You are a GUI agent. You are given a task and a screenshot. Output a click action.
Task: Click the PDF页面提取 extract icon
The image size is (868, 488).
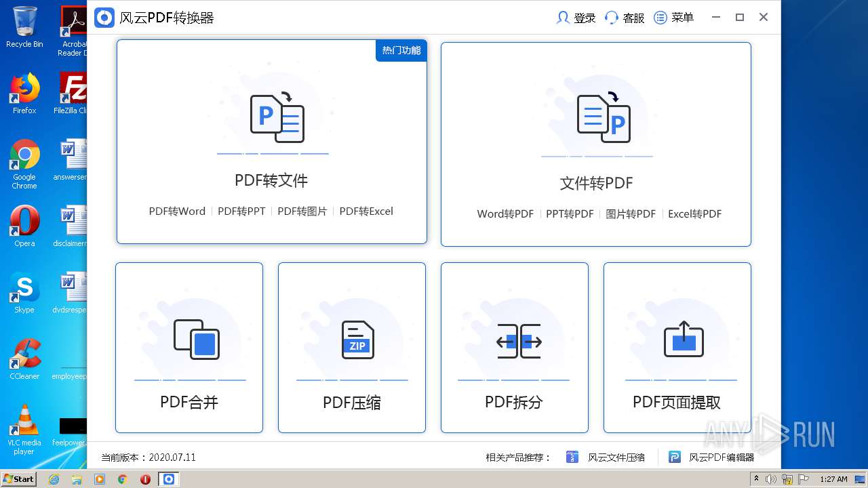(x=683, y=339)
